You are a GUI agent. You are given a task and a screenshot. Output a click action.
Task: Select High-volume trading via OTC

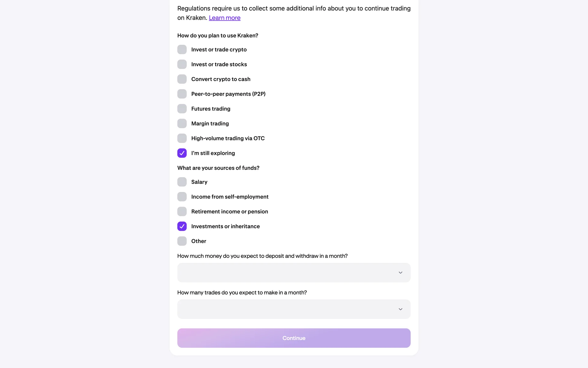182,138
